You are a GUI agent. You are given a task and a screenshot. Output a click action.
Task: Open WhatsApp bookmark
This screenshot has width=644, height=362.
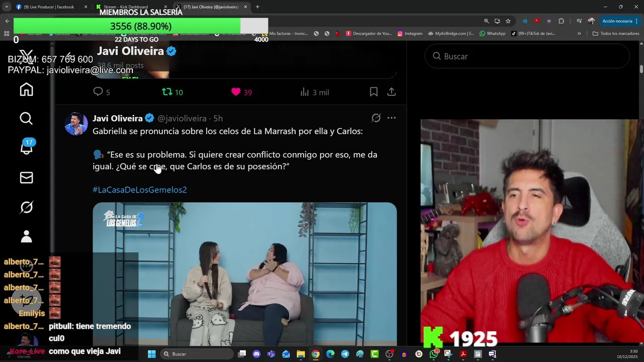coord(493,34)
